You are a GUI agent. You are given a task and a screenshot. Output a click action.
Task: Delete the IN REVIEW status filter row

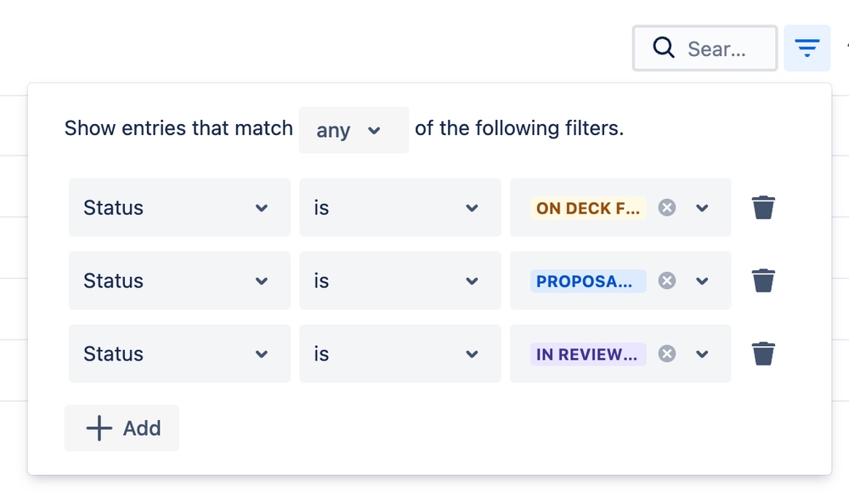click(763, 354)
